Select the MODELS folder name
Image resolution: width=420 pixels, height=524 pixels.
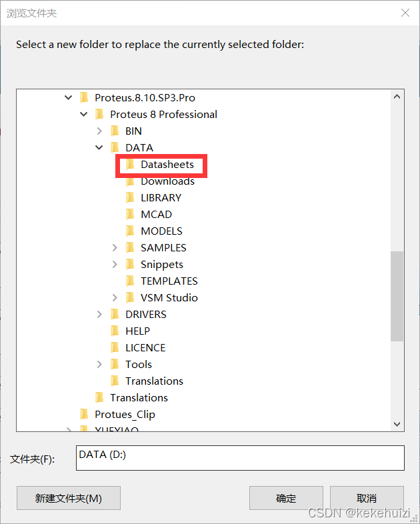[x=162, y=231]
